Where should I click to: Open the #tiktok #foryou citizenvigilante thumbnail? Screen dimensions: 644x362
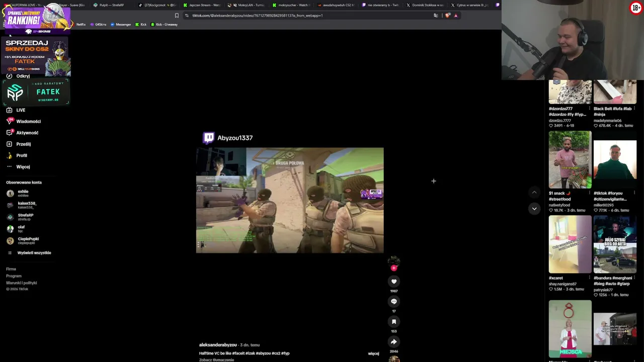pos(615,160)
